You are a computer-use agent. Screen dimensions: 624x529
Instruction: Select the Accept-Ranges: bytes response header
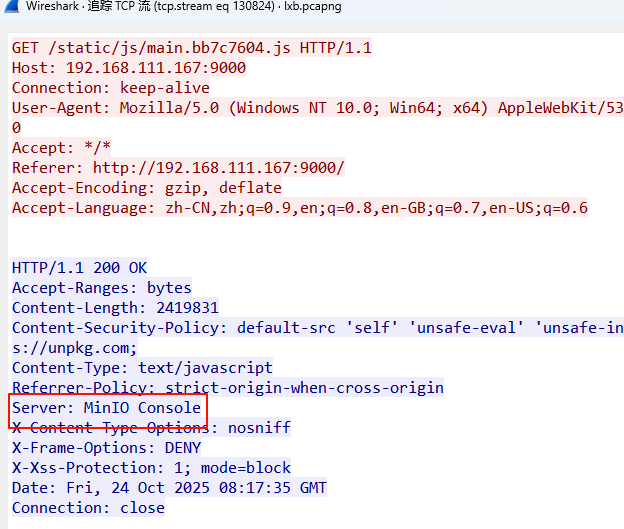pyautogui.click(x=101, y=288)
